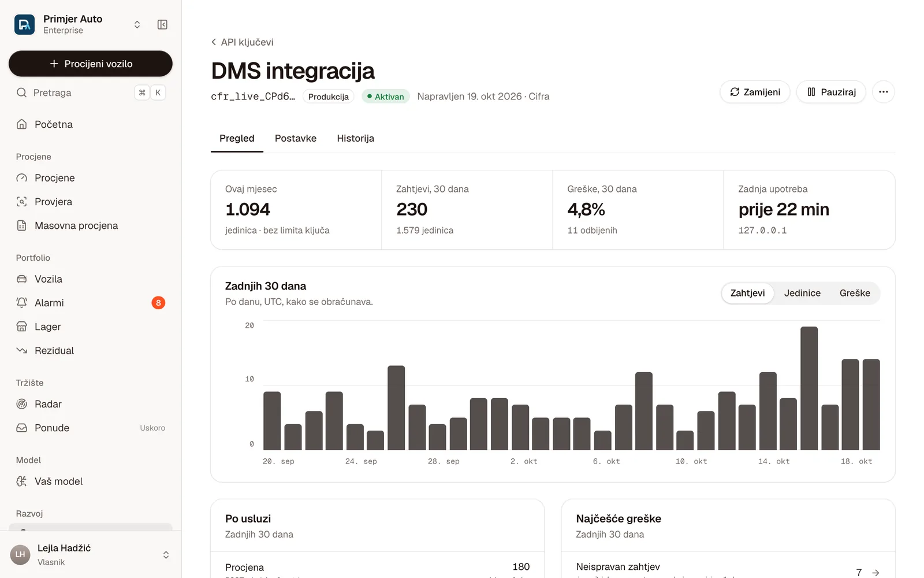The height and width of the screenshot is (578, 924).
Task: Focus the Pretraga search field
Action: [91, 92]
